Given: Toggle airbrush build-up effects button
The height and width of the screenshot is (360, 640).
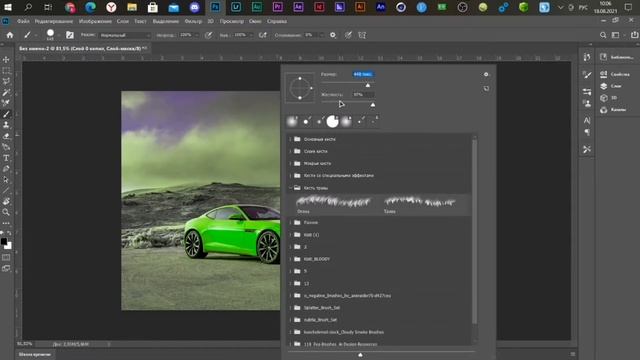Looking at the screenshot, I should coord(263,35).
